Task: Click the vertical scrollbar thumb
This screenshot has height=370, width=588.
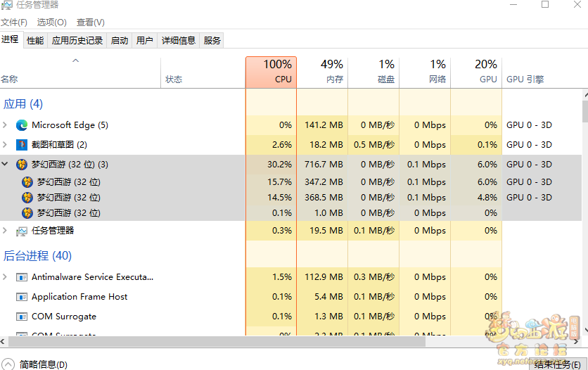Action: point(585,111)
